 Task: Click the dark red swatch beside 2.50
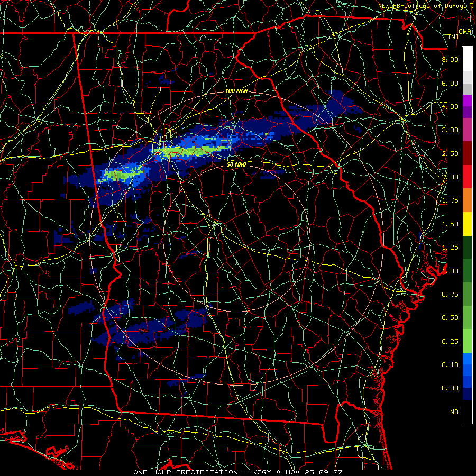click(467, 153)
